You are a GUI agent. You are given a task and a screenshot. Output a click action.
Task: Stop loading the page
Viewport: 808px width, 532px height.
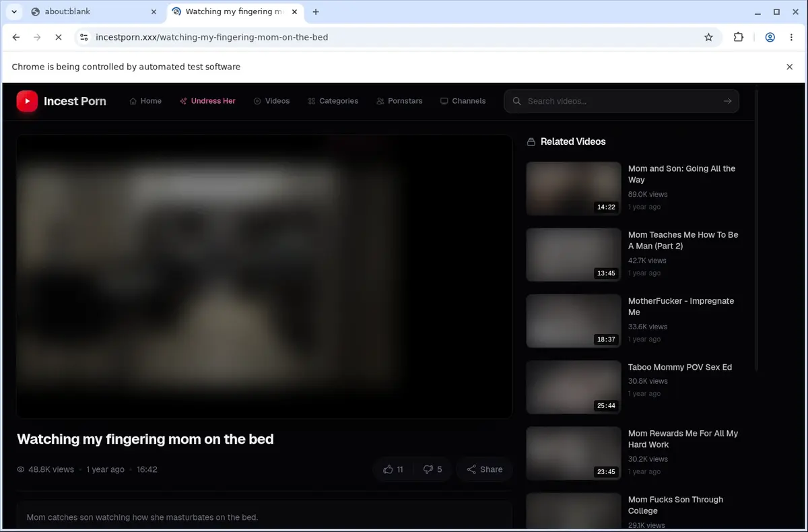(58, 38)
